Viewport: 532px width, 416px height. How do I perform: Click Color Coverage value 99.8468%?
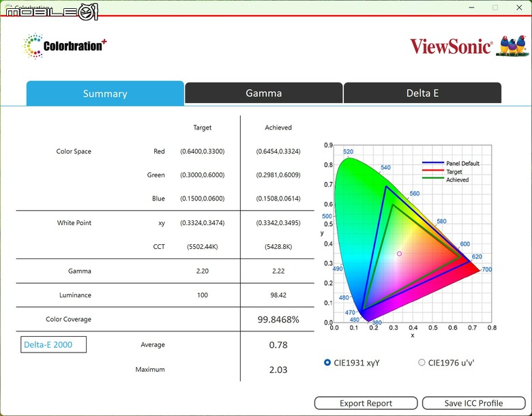point(278,319)
